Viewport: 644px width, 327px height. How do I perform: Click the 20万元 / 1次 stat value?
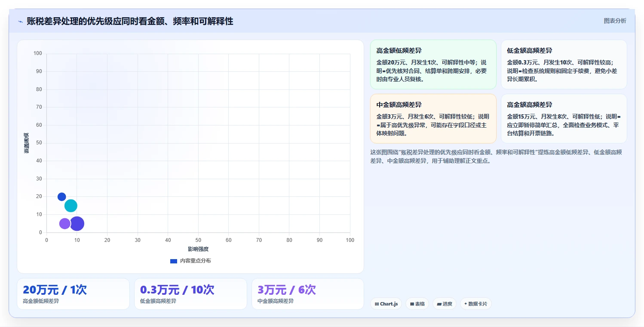click(x=55, y=290)
